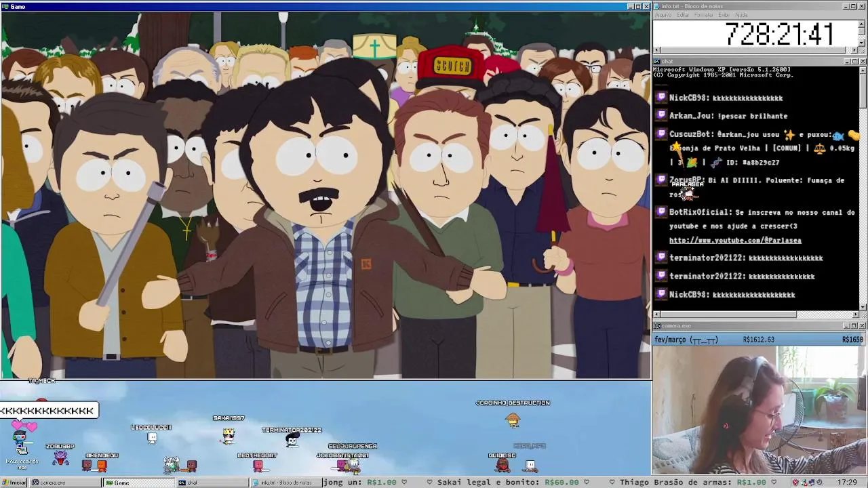Image resolution: width=868 pixels, height=488 pixels.
Task: Click badge beside last NickCB98 message
Action: 662,295
